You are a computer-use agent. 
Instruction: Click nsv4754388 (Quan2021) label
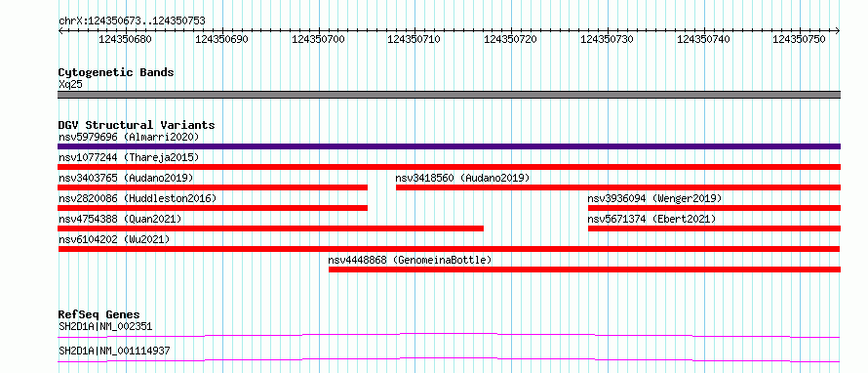[x=120, y=219]
